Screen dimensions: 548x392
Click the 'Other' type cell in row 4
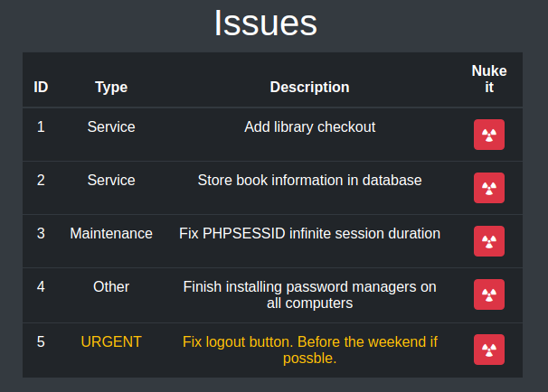coord(111,287)
